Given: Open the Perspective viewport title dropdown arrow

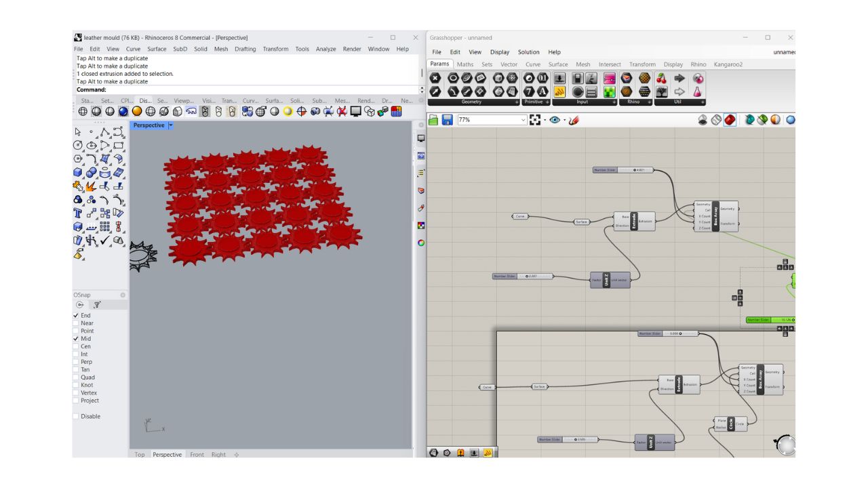Looking at the screenshot, I should point(171,125).
